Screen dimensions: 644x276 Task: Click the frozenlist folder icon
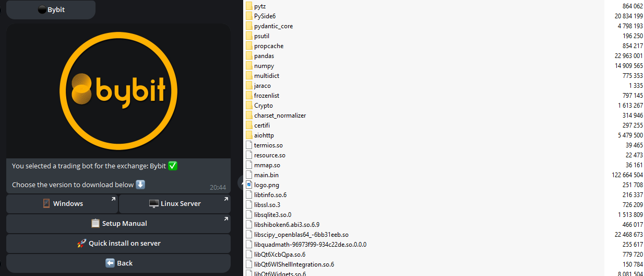[249, 96]
